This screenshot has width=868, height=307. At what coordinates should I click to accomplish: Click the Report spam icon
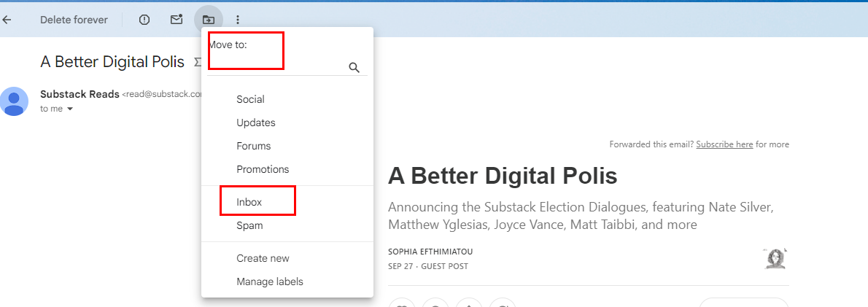click(x=144, y=20)
